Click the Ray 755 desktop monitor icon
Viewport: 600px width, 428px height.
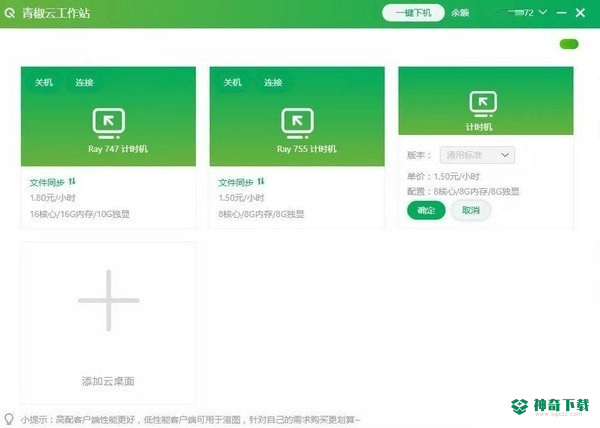click(x=297, y=123)
